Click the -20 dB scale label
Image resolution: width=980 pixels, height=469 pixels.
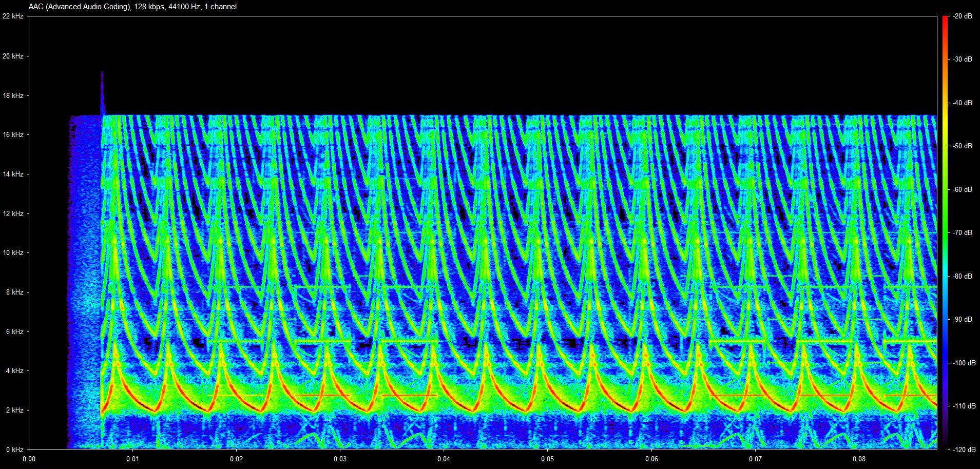(962, 16)
